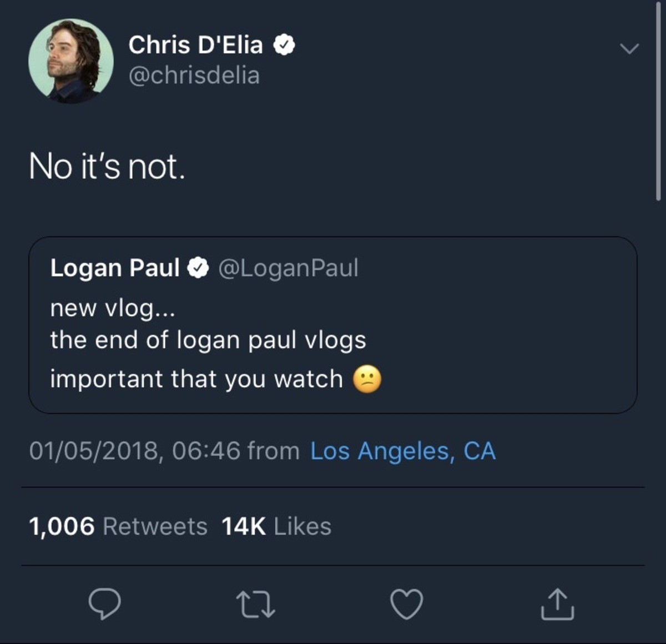Click the Logan Paul name in quoted tweet
The image size is (666, 644).
[115, 268]
